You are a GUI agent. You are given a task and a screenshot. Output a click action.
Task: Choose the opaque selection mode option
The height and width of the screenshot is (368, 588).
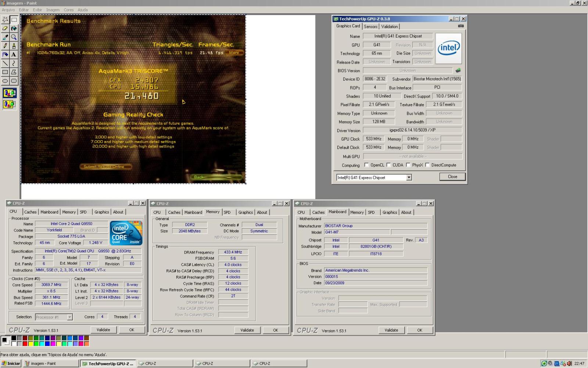pyautogui.click(x=10, y=93)
